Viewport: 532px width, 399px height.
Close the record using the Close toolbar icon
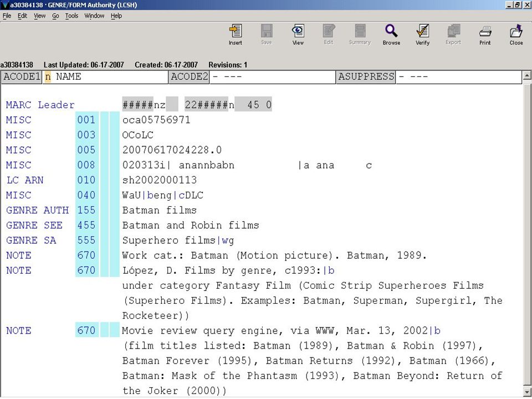pyautogui.click(x=516, y=34)
